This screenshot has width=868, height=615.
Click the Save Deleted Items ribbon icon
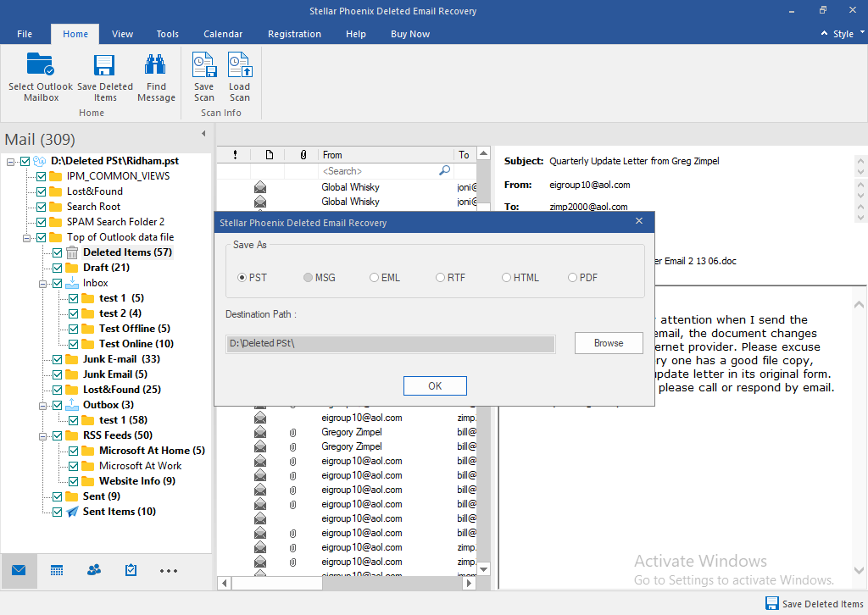[104, 64]
